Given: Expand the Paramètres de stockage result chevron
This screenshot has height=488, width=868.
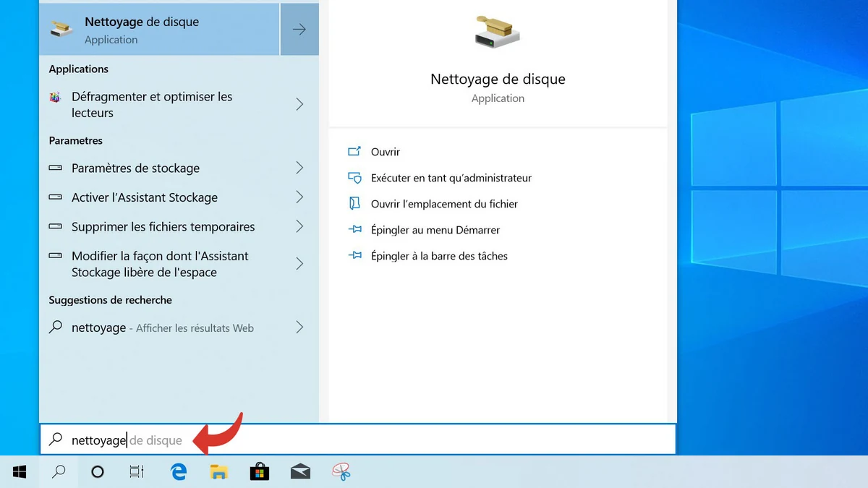Looking at the screenshot, I should coord(299,168).
